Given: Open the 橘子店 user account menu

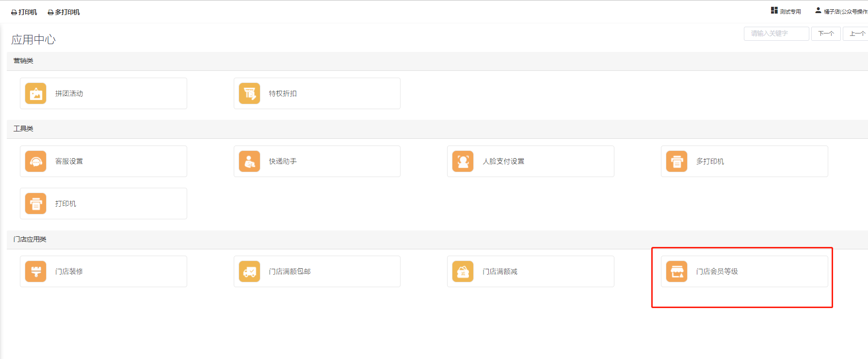Looking at the screenshot, I should (842, 11).
